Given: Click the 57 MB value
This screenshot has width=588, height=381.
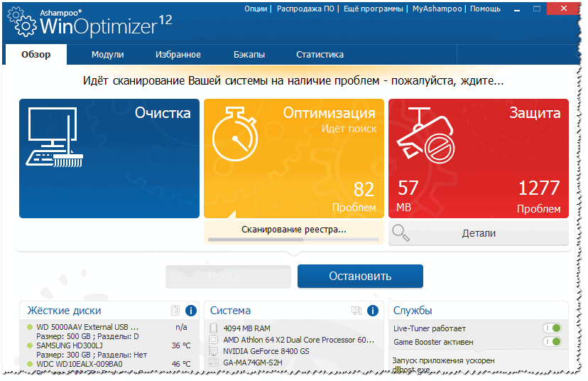Looking at the screenshot, I should click(x=408, y=196).
